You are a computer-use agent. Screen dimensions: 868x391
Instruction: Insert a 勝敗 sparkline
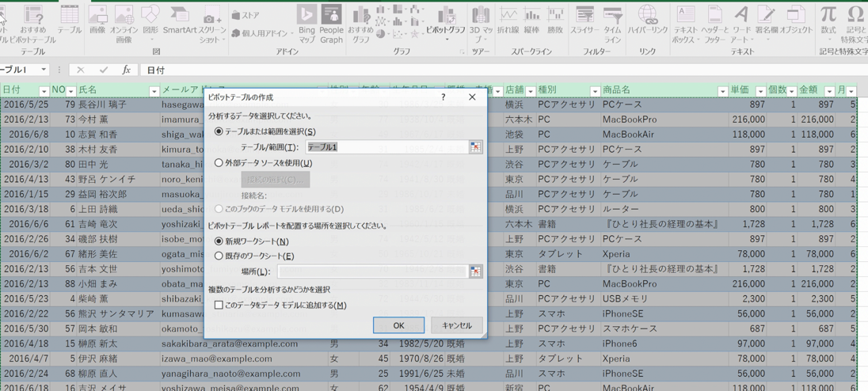pyautogui.click(x=554, y=21)
